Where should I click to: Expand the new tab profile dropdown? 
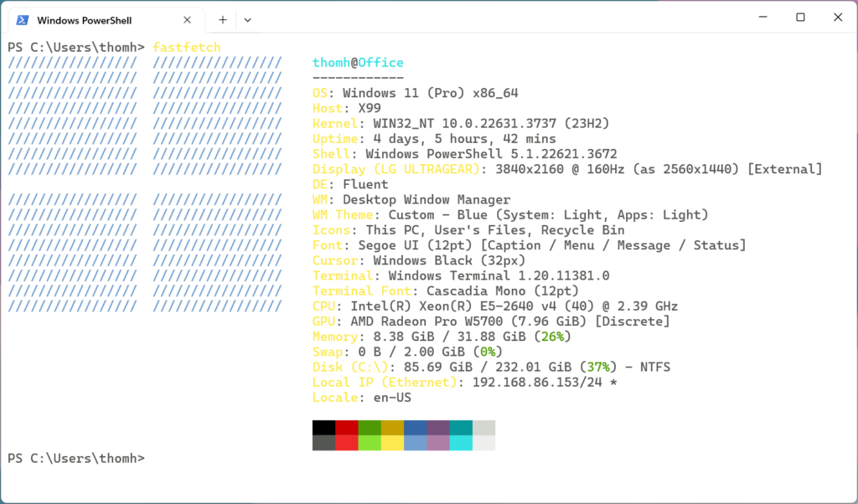click(247, 19)
